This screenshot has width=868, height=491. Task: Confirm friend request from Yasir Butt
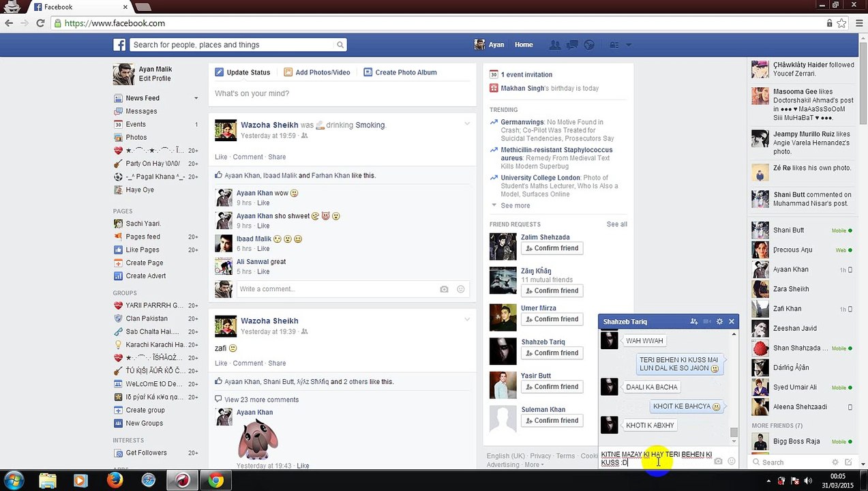[551, 387]
